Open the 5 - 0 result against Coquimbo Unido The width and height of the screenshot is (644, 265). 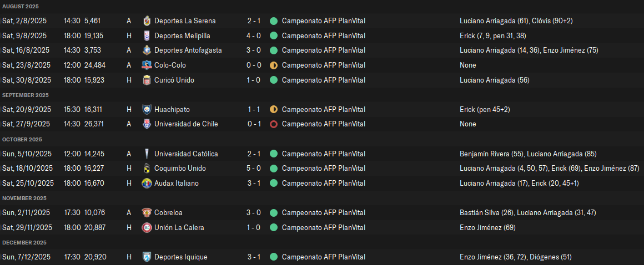(x=254, y=168)
